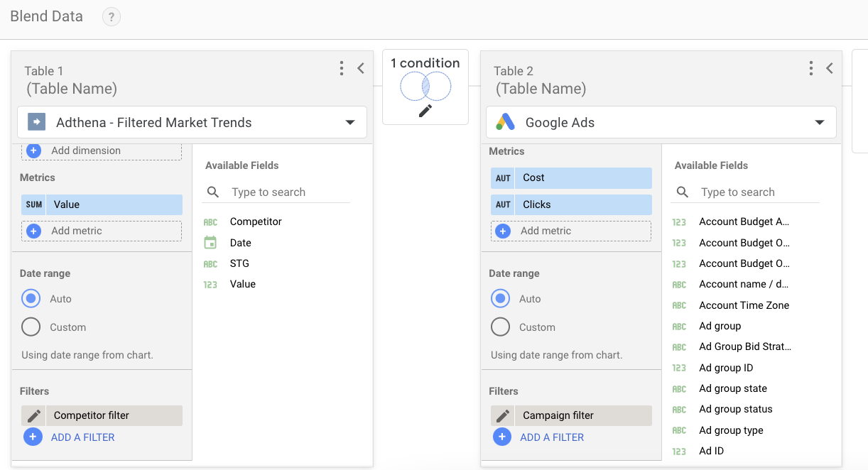Click plus icon next to Table 2 ADD A FILTER
The width and height of the screenshot is (868, 470).
502,437
